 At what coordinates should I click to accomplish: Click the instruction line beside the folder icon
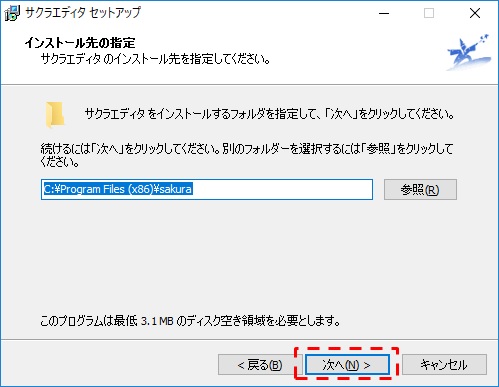(x=270, y=114)
